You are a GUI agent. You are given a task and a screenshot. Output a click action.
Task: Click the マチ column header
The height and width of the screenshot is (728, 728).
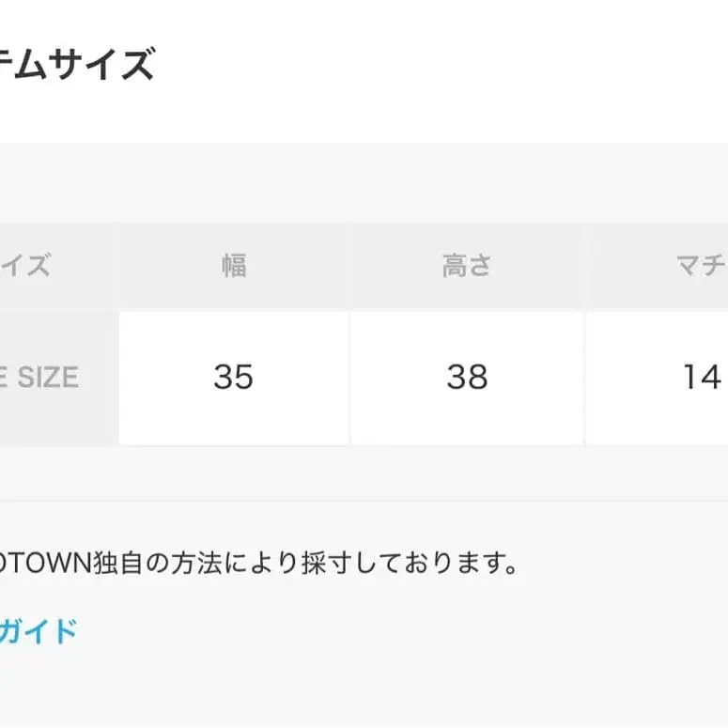coord(700,266)
